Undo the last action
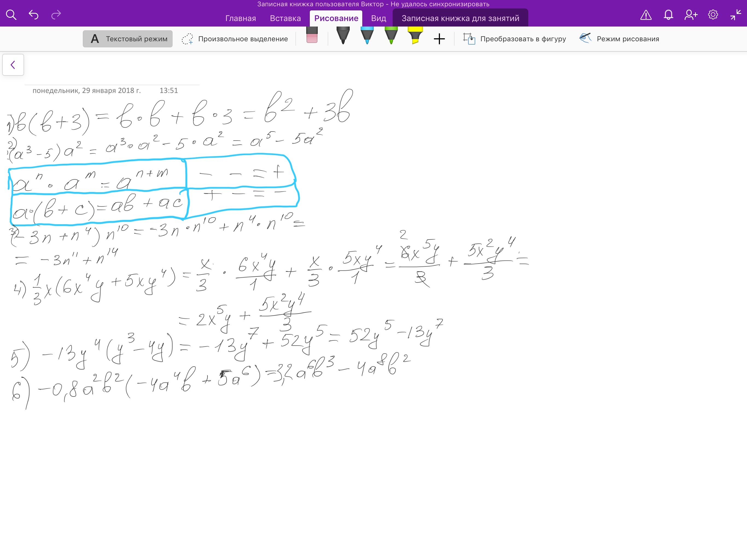The width and height of the screenshot is (747, 560). point(33,14)
